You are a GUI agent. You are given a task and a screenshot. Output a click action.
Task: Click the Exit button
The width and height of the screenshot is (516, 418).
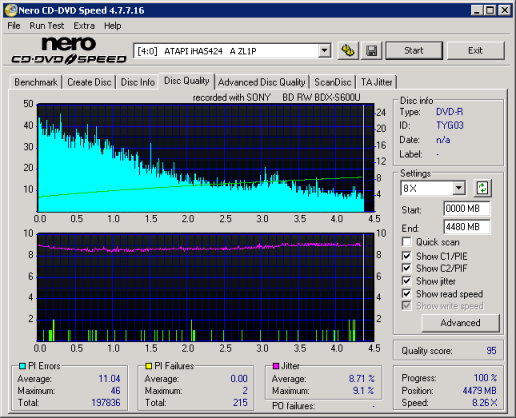pyautogui.click(x=475, y=51)
